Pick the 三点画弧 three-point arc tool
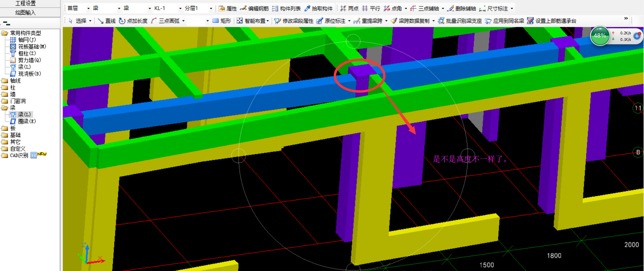This screenshot has width=644, height=271. [165, 21]
